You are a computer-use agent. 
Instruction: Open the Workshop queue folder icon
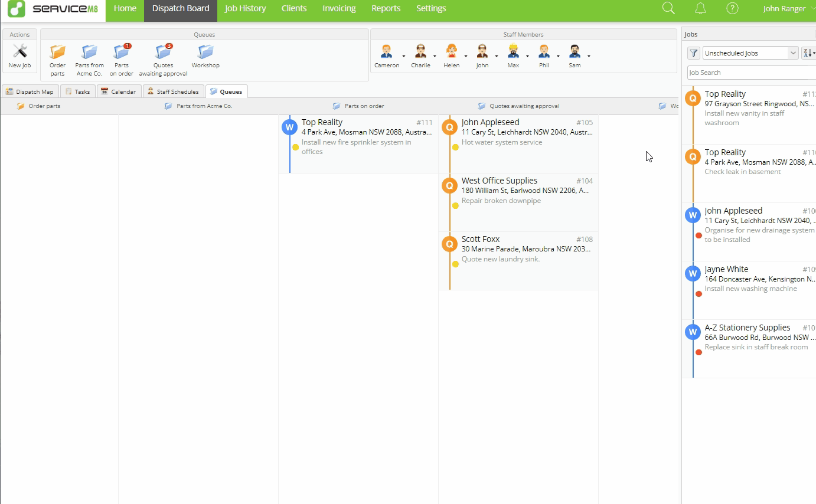coord(205,52)
